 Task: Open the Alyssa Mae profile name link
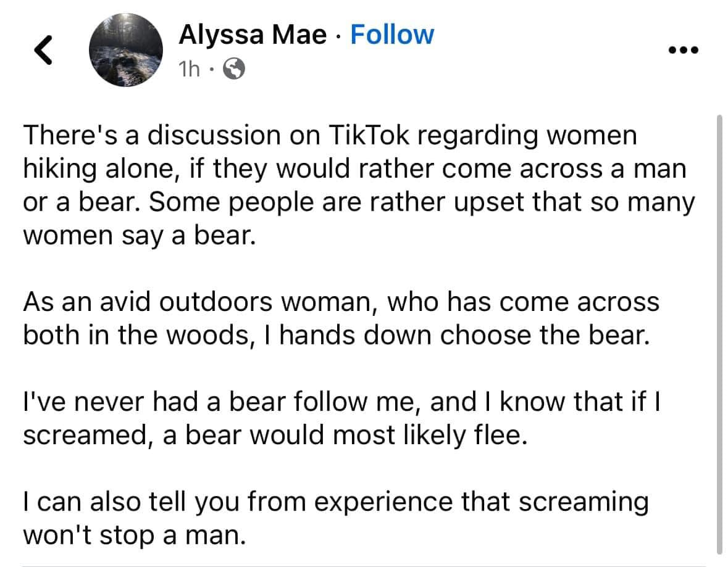click(x=253, y=35)
